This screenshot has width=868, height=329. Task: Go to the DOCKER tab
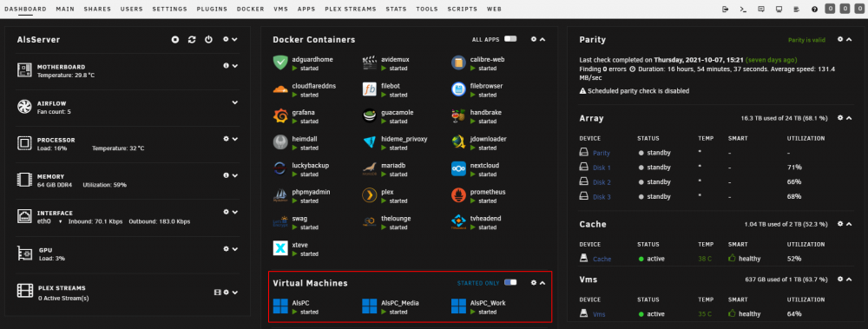[250, 9]
